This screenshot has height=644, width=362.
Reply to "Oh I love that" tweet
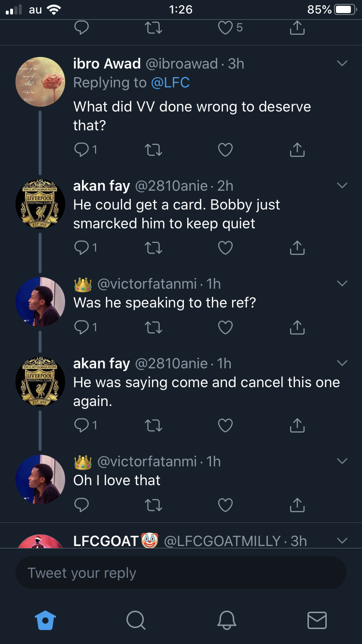pos(82,505)
